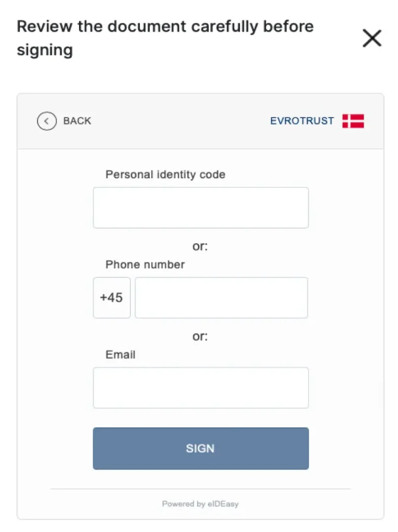The height and width of the screenshot is (532, 398).
Task: Click the Phone number label
Action: pos(145,264)
